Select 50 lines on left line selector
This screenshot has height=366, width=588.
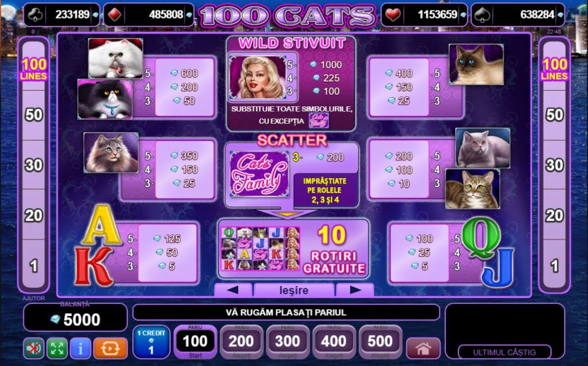click(34, 115)
